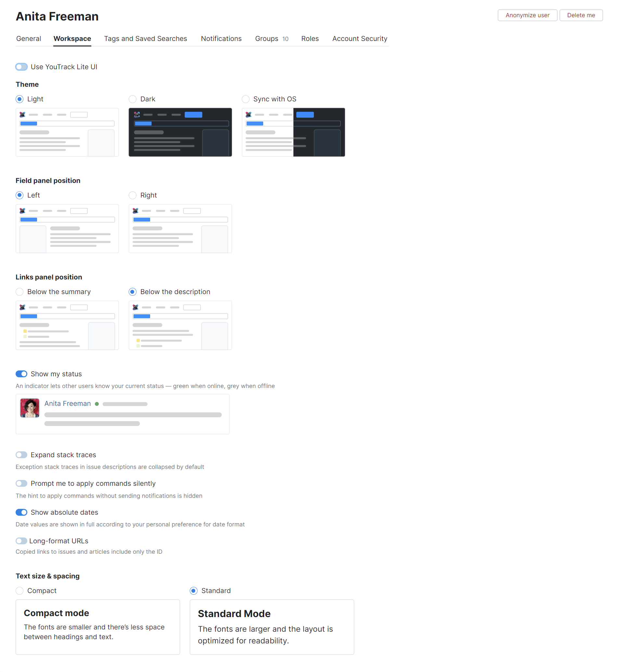The width and height of the screenshot is (618, 672).
Task: Click the Show my status label text
Action: pos(56,374)
